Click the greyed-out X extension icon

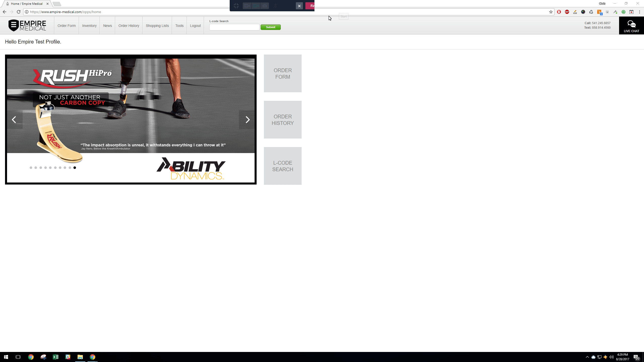tap(607, 12)
